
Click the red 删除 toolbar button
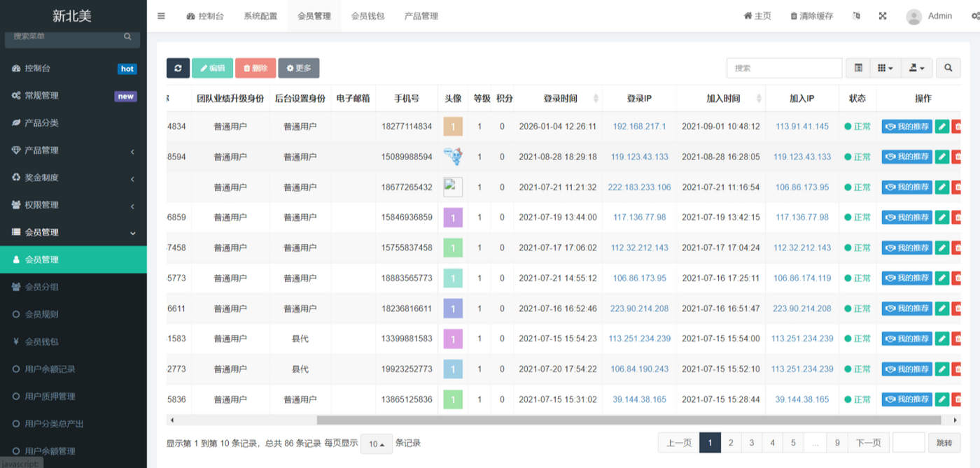click(x=255, y=68)
